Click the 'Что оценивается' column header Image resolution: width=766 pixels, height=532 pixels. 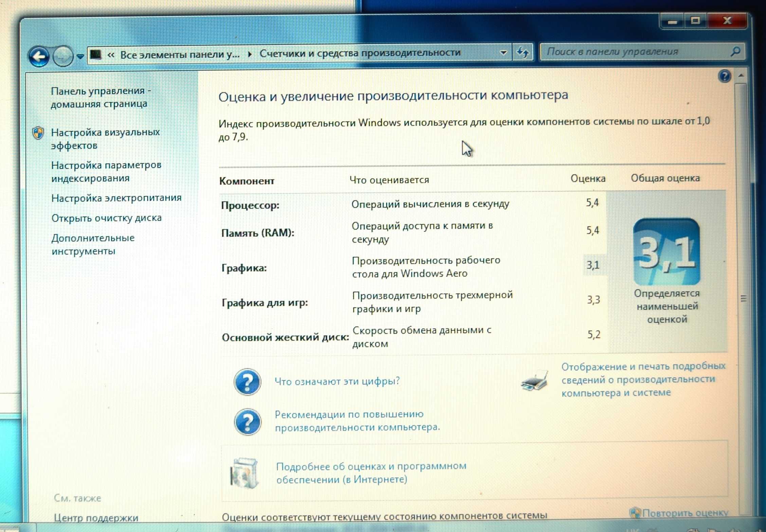click(389, 180)
